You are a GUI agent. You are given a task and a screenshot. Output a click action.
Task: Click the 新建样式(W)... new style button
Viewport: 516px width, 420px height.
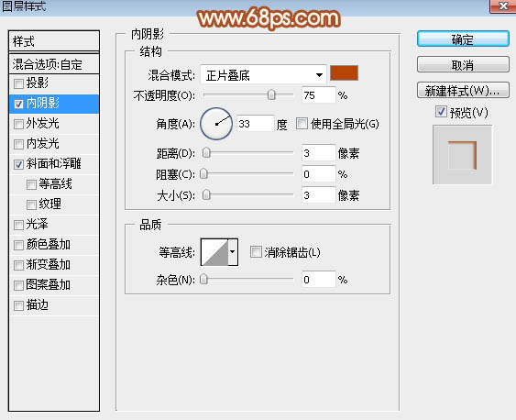(463, 90)
